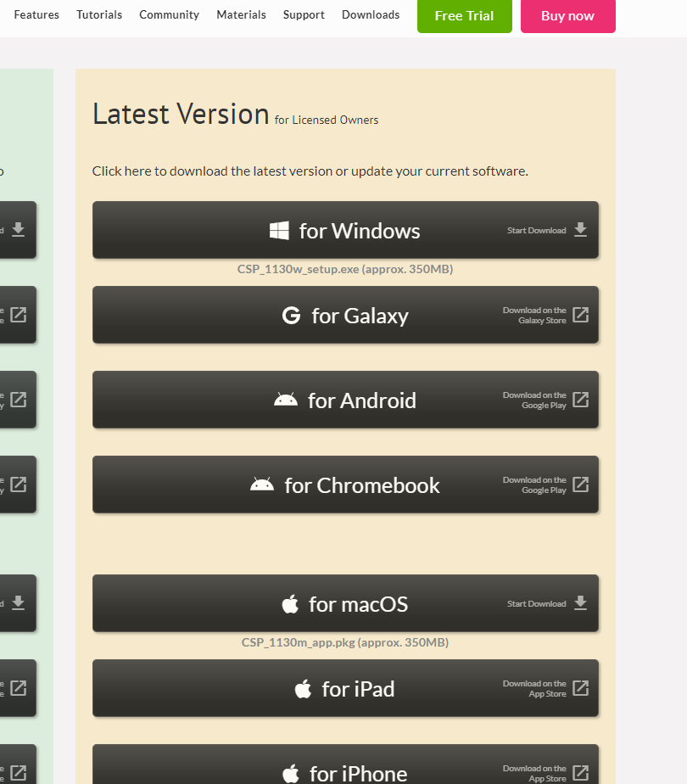
Task: Download the latest version for macOS
Action: pos(345,603)
